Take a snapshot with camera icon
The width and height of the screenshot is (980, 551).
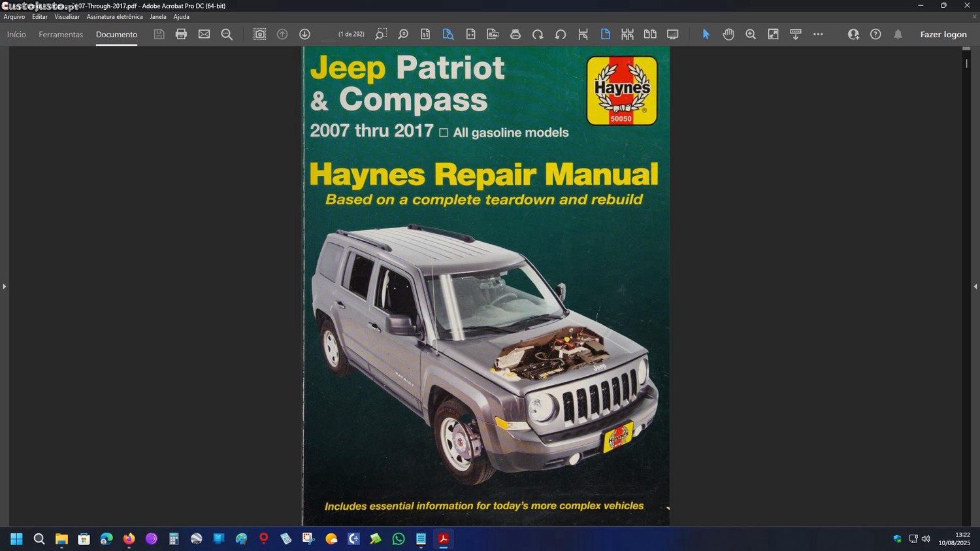(x=259, y=34)
